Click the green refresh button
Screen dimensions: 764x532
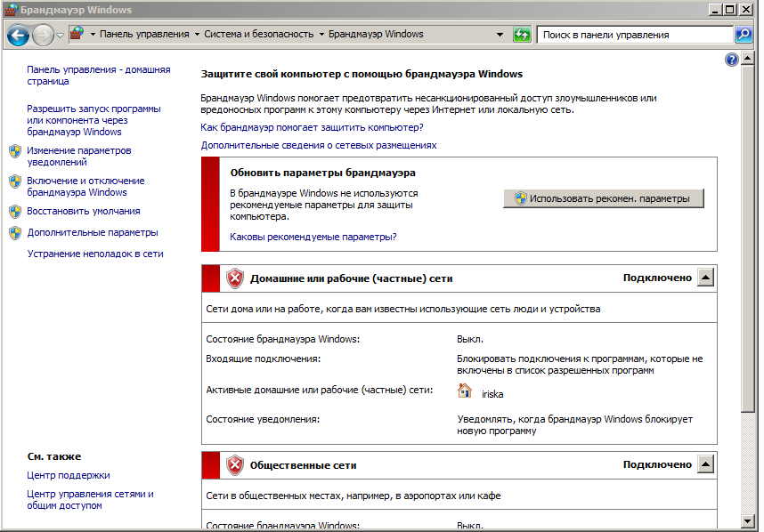[x=522, y=35]
